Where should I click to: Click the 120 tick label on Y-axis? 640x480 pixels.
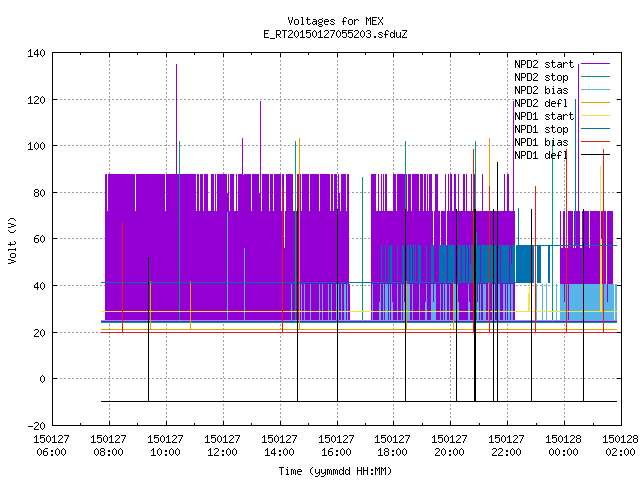(x=36, y=100)
